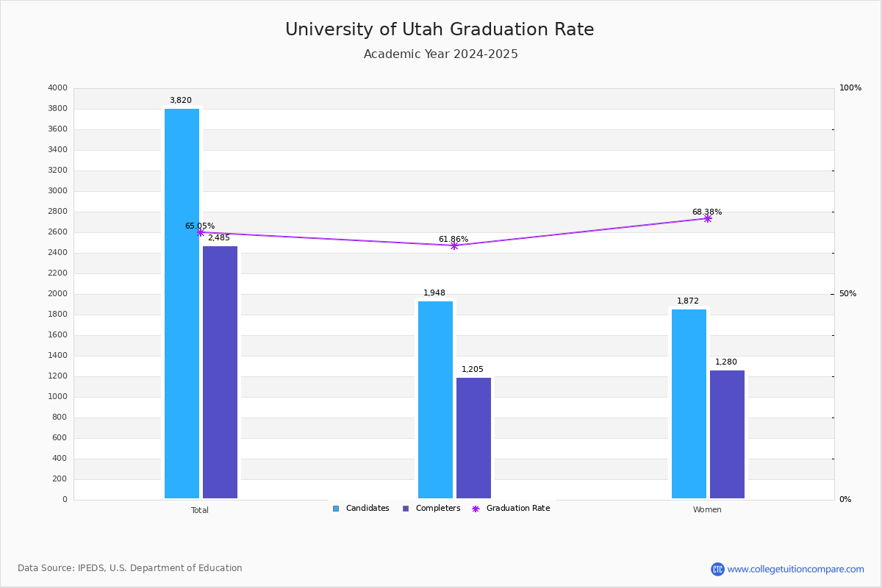Viewport: 882px width, 588px height.
Task: Select the 61.86% graduation rate star marker
Action: [453, 245]
